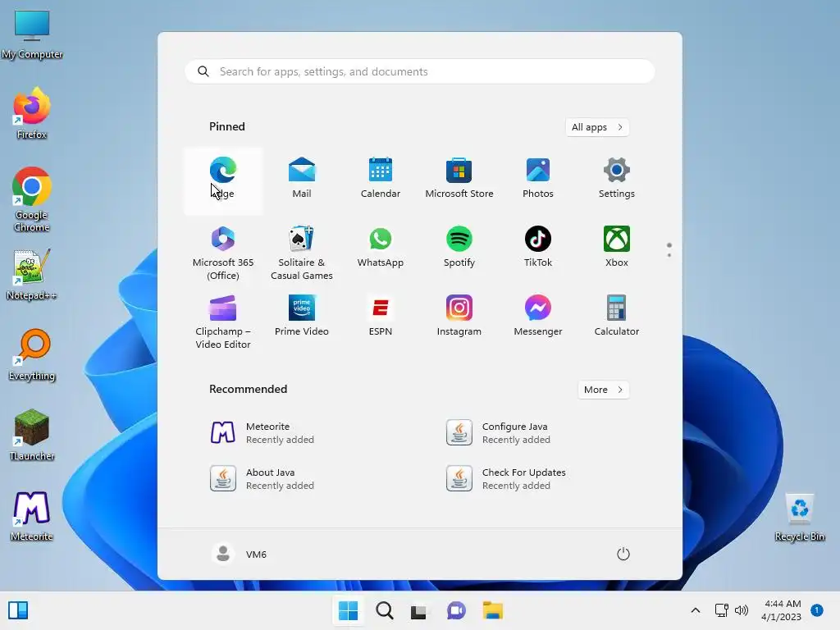The width and height of the screenshot is (840, 630).
Task: Open Solitaire & Casual Games
Action: tap(302, 253)
